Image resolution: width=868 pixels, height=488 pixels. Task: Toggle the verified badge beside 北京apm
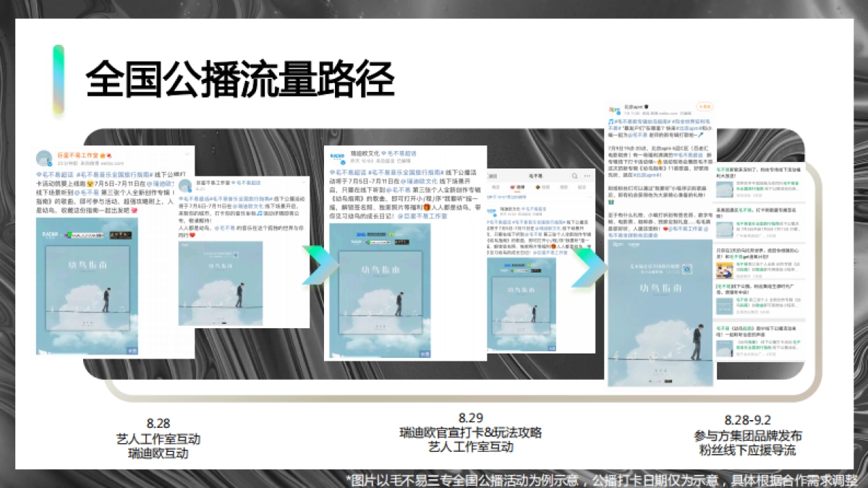tap(647, 106)
